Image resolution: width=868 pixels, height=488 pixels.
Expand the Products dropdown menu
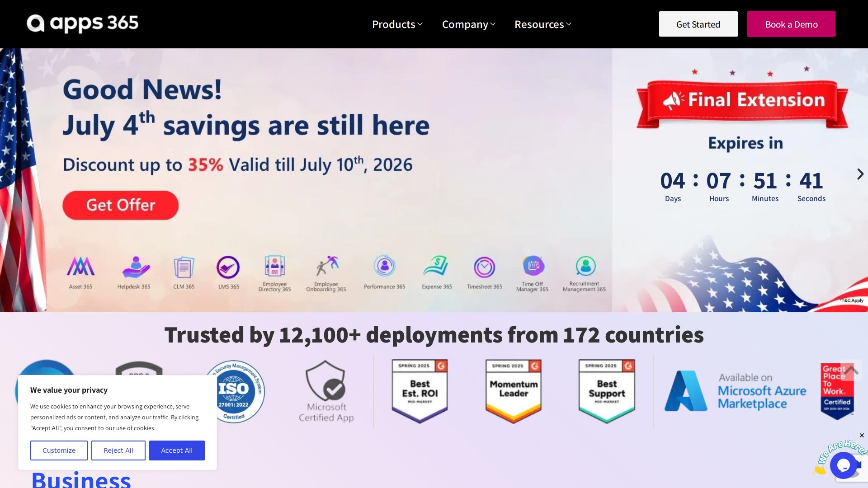[x=397, y=24]
